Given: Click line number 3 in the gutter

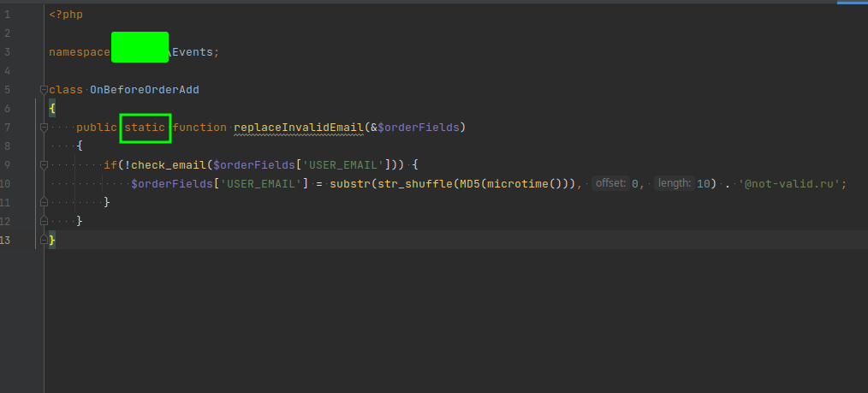Looking at the screenshot, I should pos(7,52).
